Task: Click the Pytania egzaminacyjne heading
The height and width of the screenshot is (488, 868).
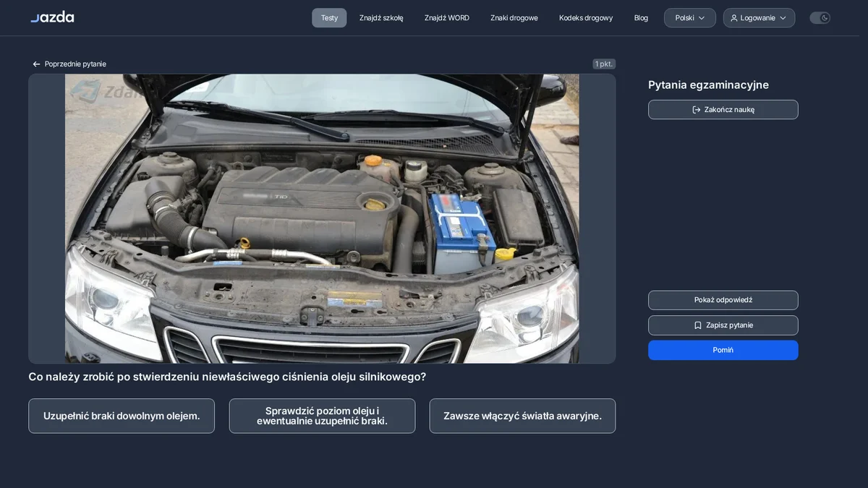Action: point(708,85)
